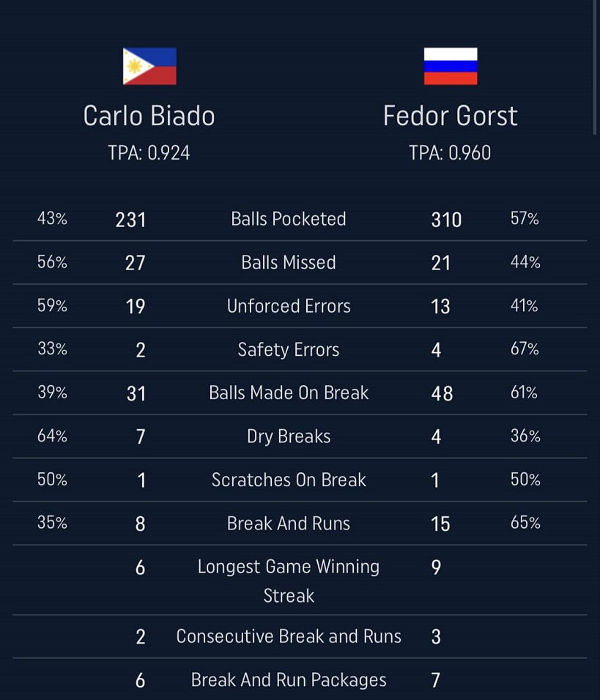The image size is (600, 700).
Task: Select the Carlo Biado player name
Action: coord(149,116)
